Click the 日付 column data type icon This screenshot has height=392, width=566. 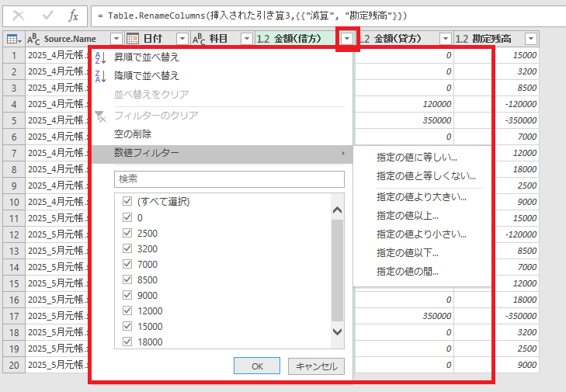133,39
